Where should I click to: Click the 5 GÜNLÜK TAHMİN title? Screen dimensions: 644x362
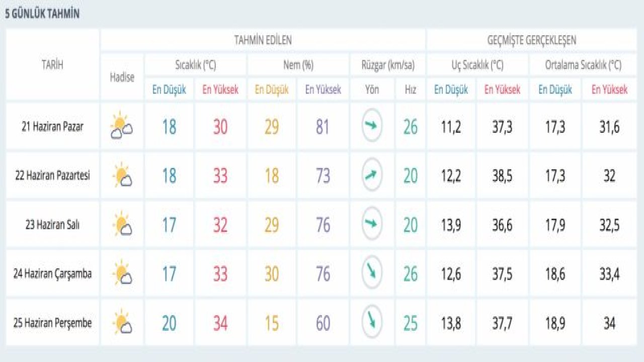[42, 14]
